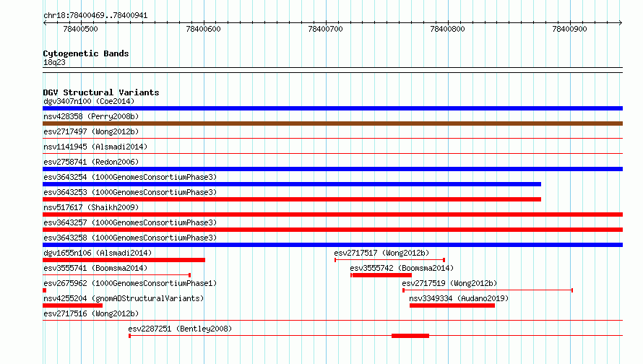Open the esv3643254 variant label
The image size is (643, 364).
coord(130,177)
